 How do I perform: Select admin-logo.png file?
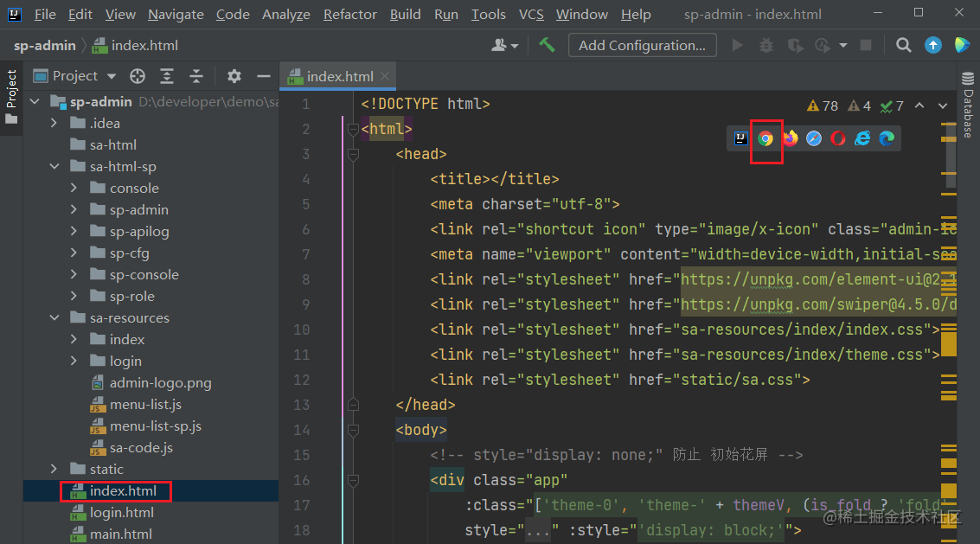161,382
